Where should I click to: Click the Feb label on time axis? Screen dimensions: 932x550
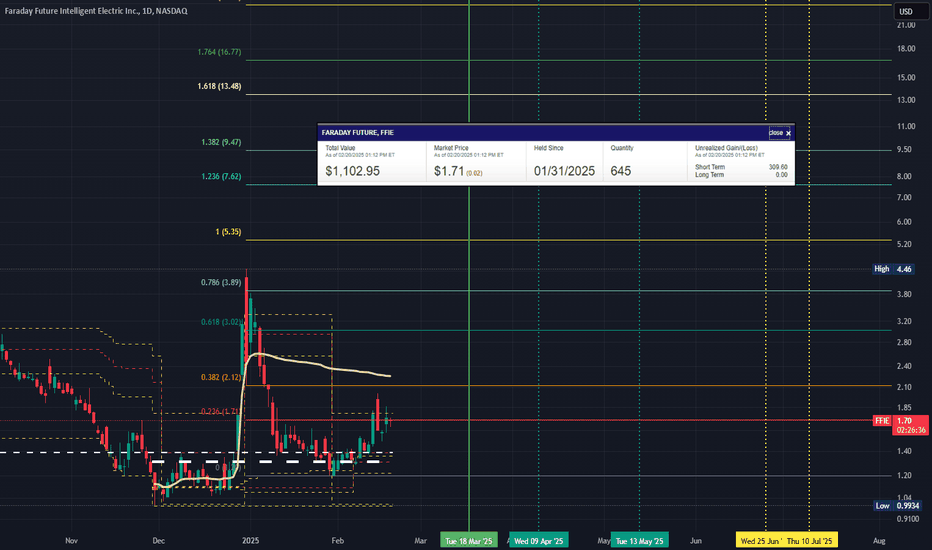coord(338,540)
